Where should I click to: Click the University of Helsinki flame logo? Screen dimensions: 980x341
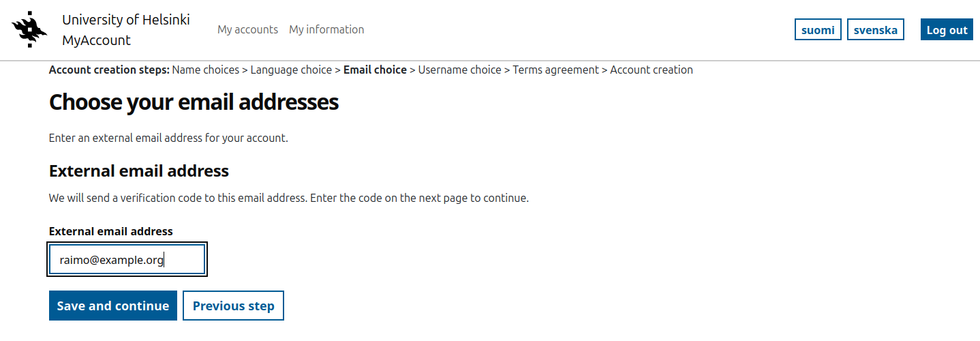29,29
